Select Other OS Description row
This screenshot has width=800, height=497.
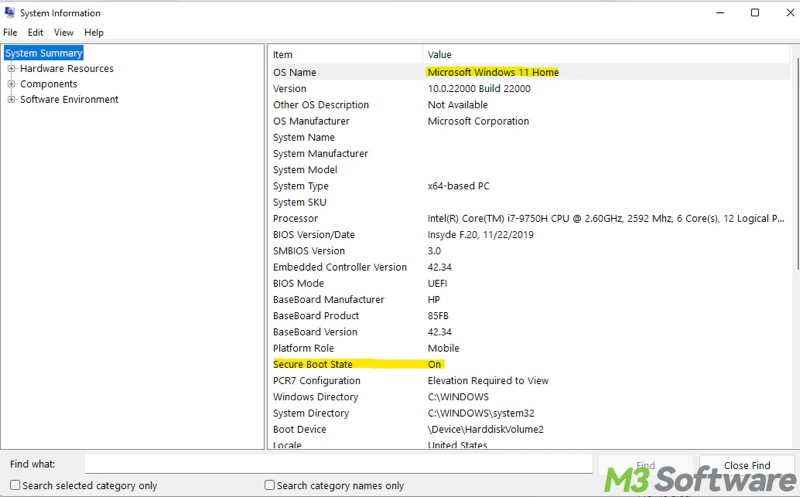click(x=529, y=105)
